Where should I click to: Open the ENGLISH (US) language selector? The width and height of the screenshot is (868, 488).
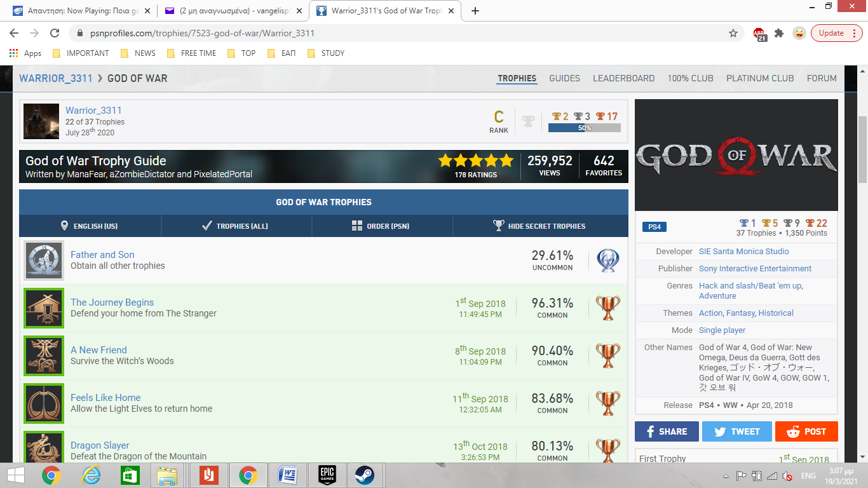pyautogui.click(x=90, y=226)
